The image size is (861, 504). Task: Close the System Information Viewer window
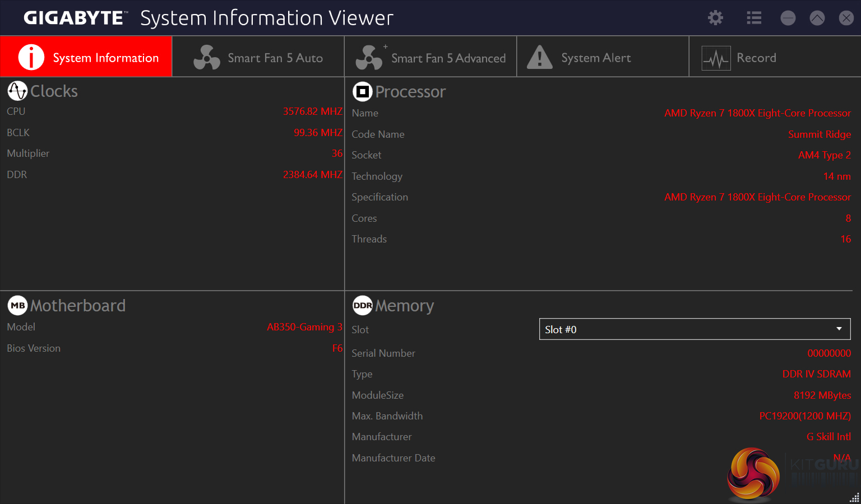(x=846, y=18)
